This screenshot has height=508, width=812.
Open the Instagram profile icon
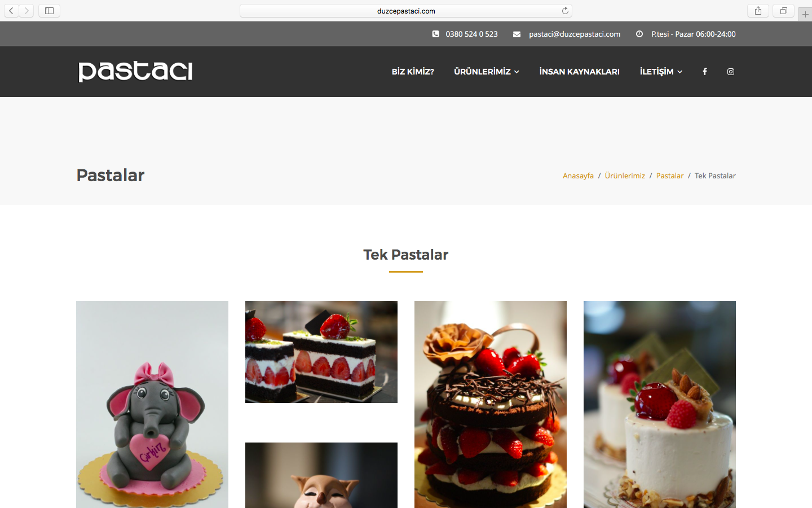point(730,72)
